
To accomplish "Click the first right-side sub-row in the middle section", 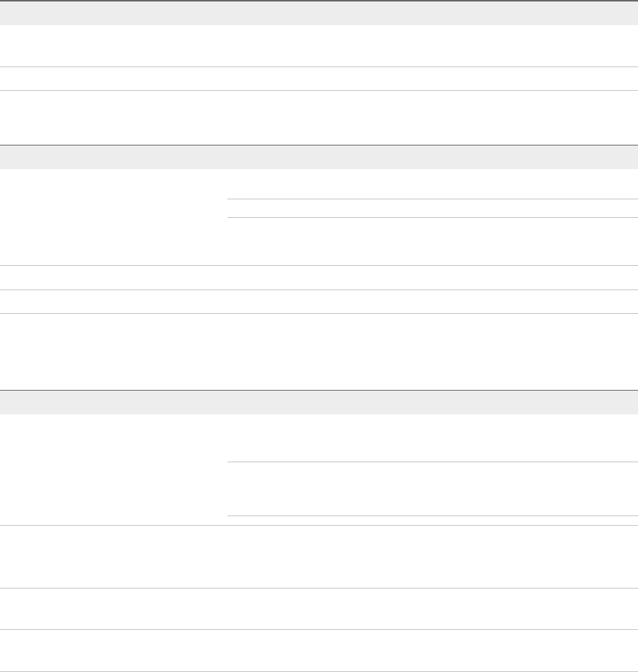I will [432, 184].
